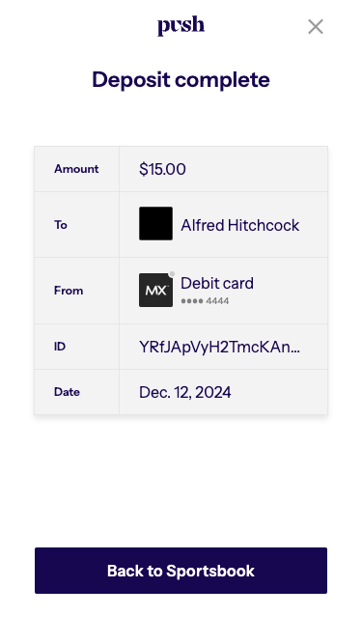Screen dimensions: 362x644
Task: Click the truncated transaction ID value
Action: click(x=219, y=347)
